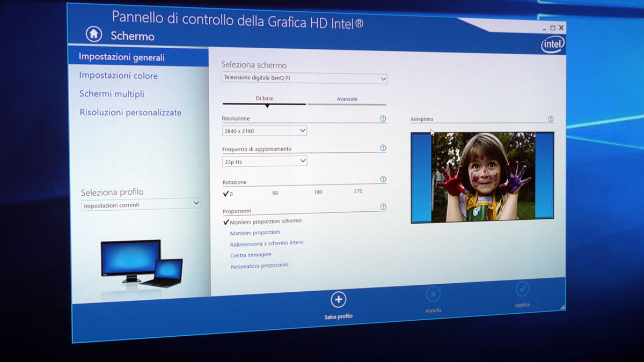Open Risoluzioni personalizzate section

(130, 113)
